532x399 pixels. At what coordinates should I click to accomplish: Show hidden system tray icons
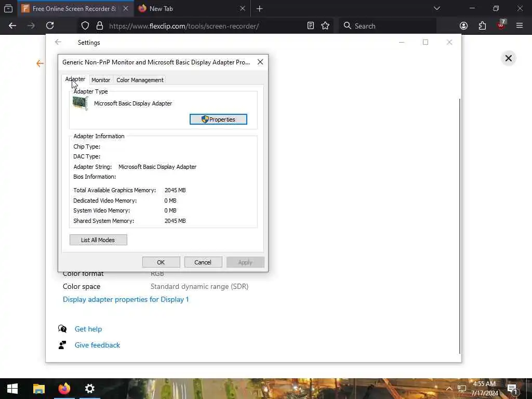tap(449, 389)
